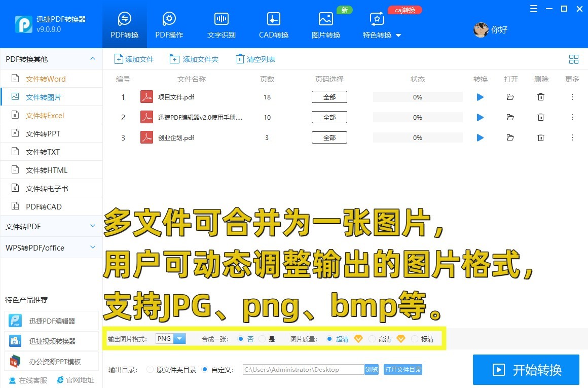Switch to grid view layout icon
Image resolution: width=588 pixels, height=388 pixels.
click(573, 59)
